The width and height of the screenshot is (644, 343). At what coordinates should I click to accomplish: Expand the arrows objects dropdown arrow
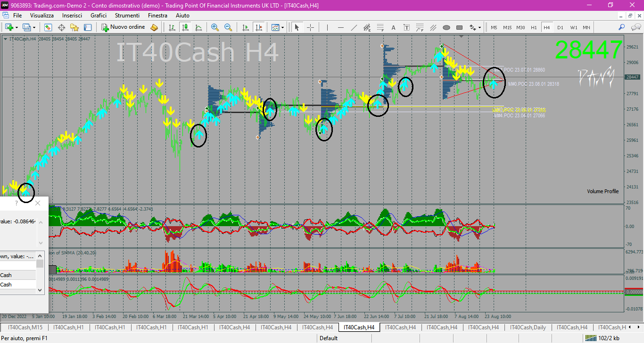479,27
